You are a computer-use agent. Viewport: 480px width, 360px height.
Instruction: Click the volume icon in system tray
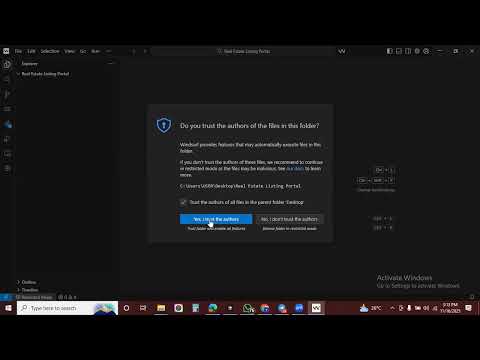click(426, 308)
